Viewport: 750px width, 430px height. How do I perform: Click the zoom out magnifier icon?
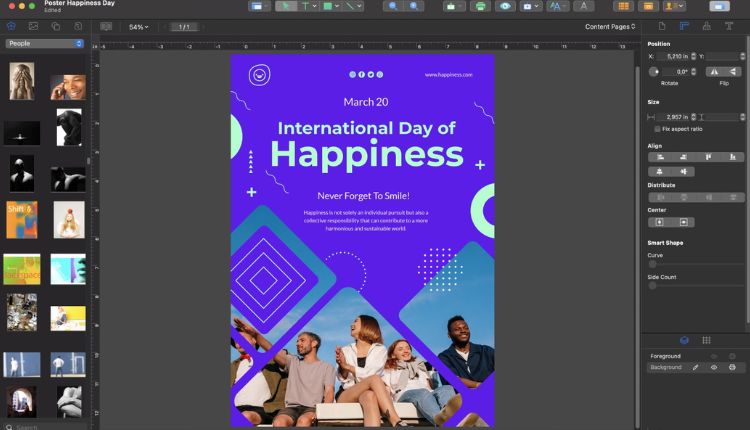click(391, 6)
